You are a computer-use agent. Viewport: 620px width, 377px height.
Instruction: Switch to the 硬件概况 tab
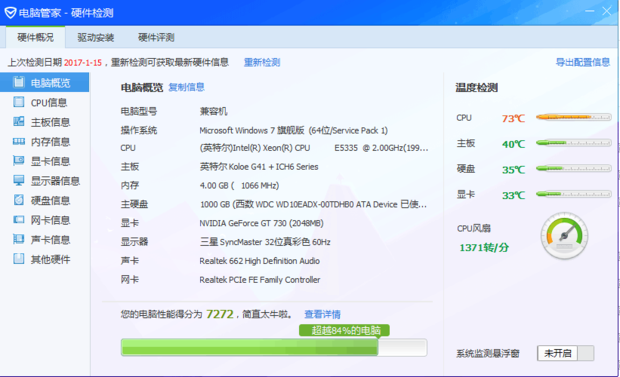point(36,38)
